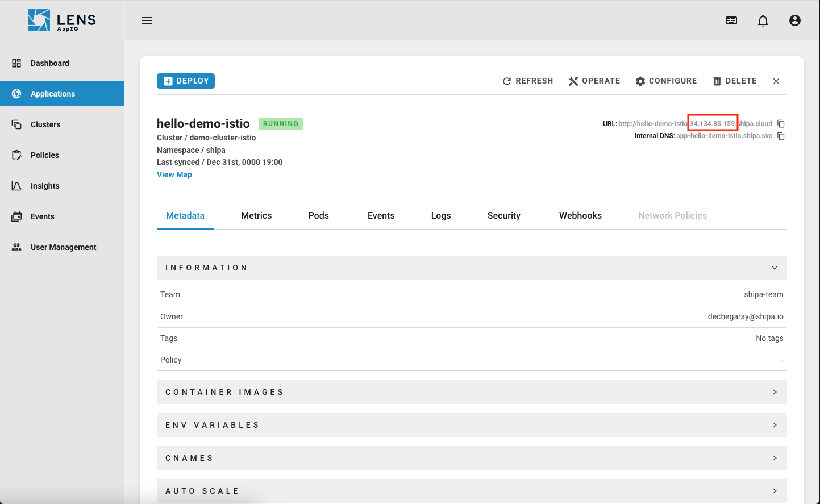Open the Operate actions
The width and height of the screenshot is (820, 504).
tap(594, 81)
